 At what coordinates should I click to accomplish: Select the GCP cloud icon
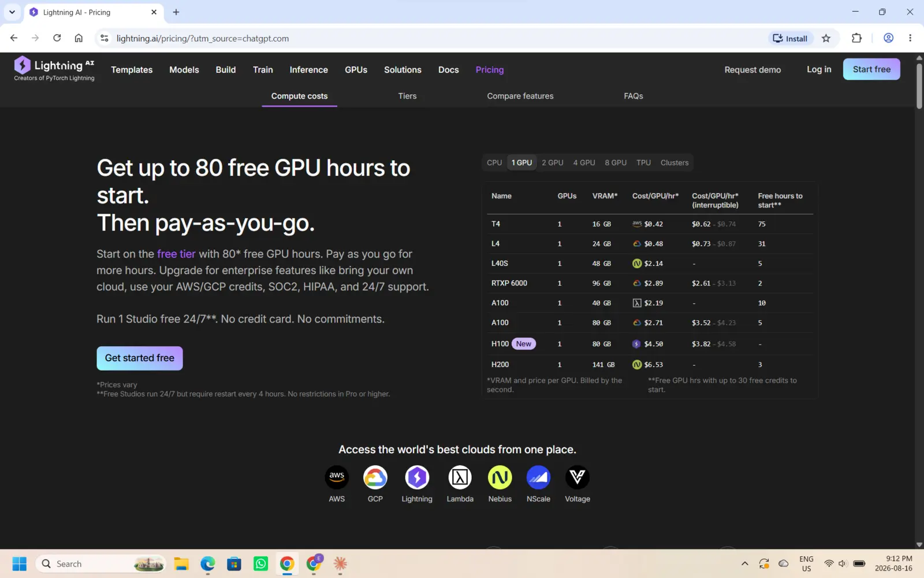375,477
